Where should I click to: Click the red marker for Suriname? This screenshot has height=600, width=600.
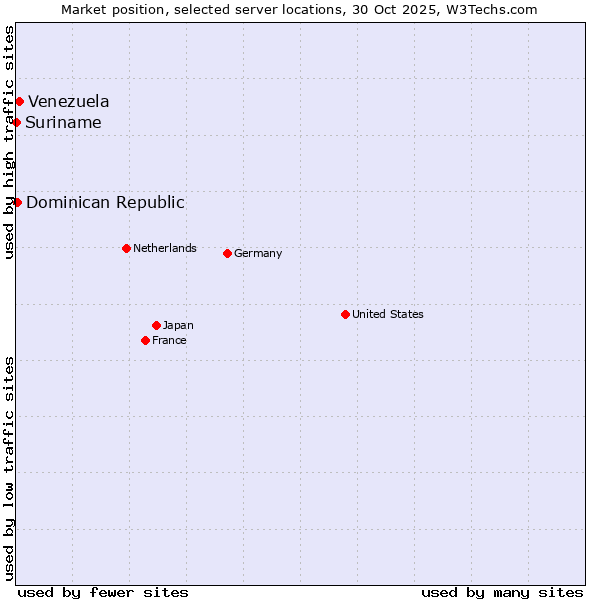pos(16,122)
